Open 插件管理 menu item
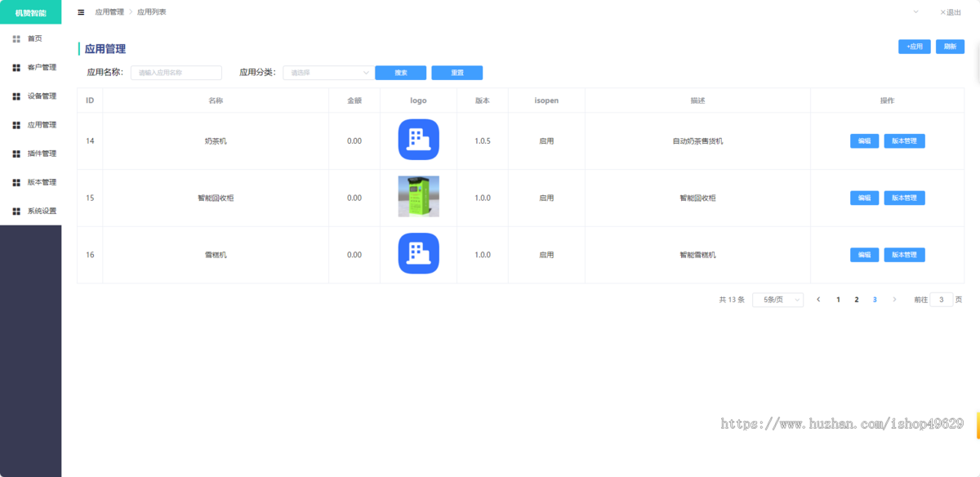 pyautogui.click(x=42, y=154)
